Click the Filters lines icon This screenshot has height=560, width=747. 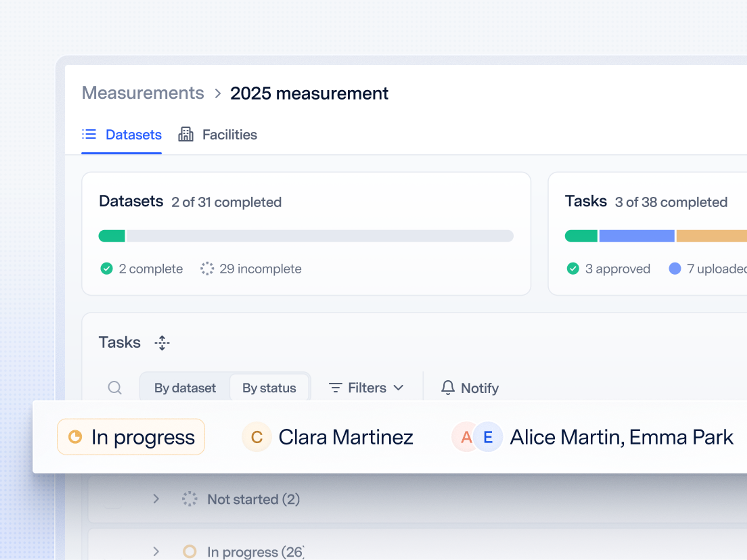tap(335, 388)
